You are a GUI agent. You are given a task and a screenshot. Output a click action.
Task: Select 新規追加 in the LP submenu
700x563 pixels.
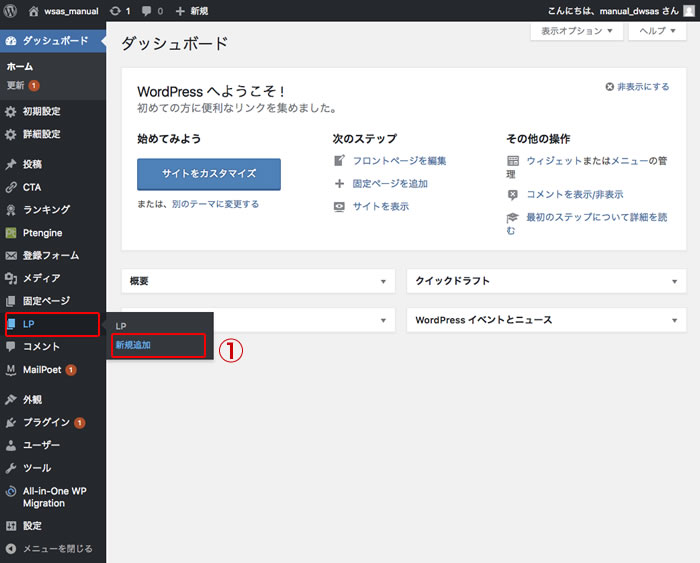tap(133, 345)
